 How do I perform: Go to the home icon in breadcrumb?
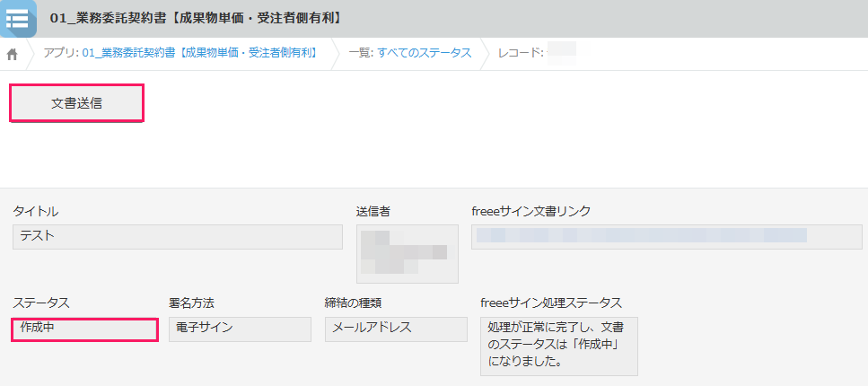[x=13, y=54]
